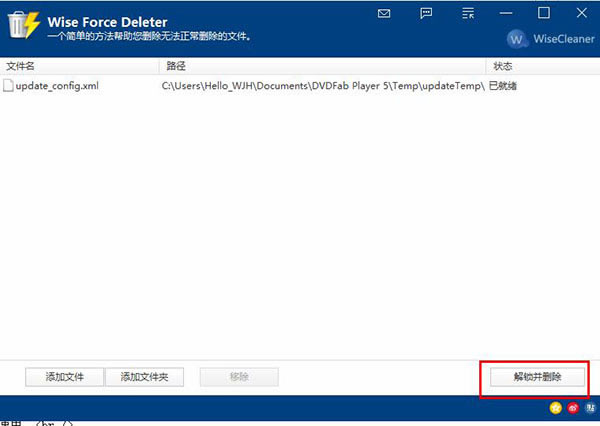Select the update_config.xml file row
The image size is (600, 426).
(300, 86)
